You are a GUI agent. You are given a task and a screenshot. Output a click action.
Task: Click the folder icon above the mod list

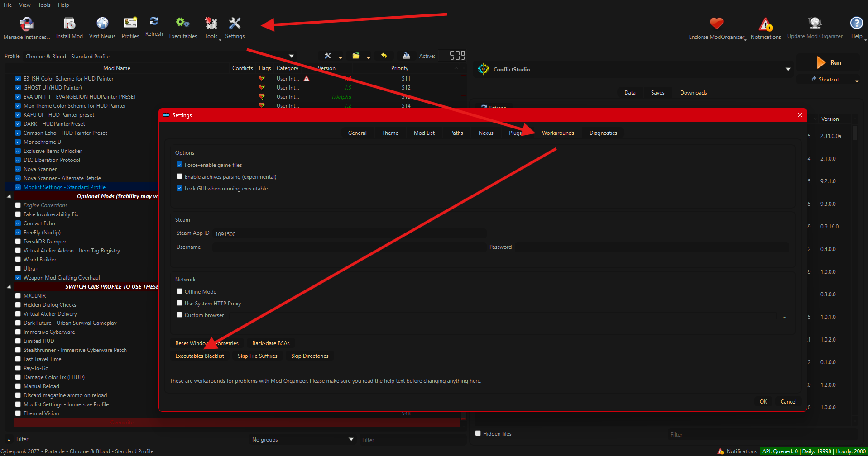pos(356,56)
